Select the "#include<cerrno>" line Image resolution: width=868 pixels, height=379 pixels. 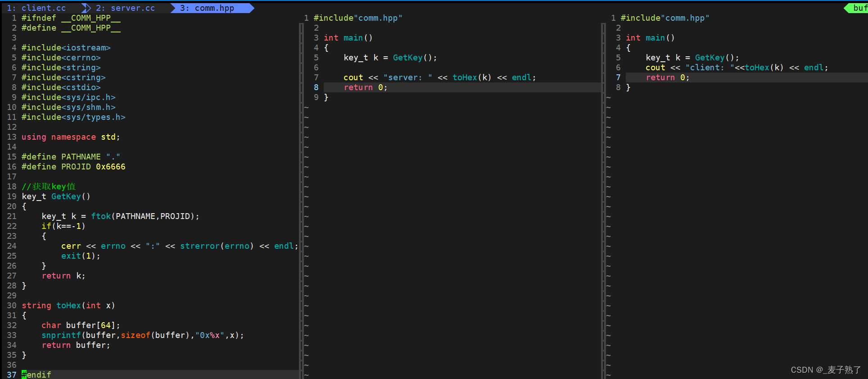[61, 58]
